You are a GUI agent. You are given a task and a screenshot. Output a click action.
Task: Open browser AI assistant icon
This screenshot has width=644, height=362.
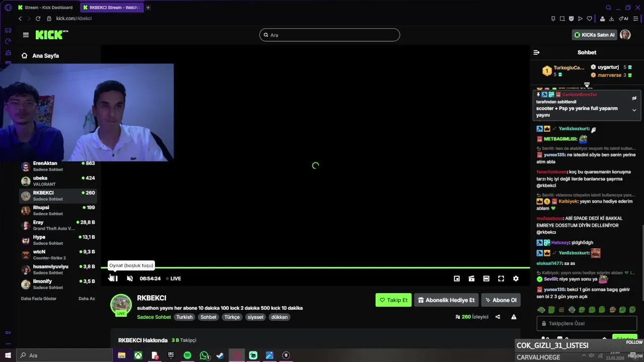click(x=623, y=19)
